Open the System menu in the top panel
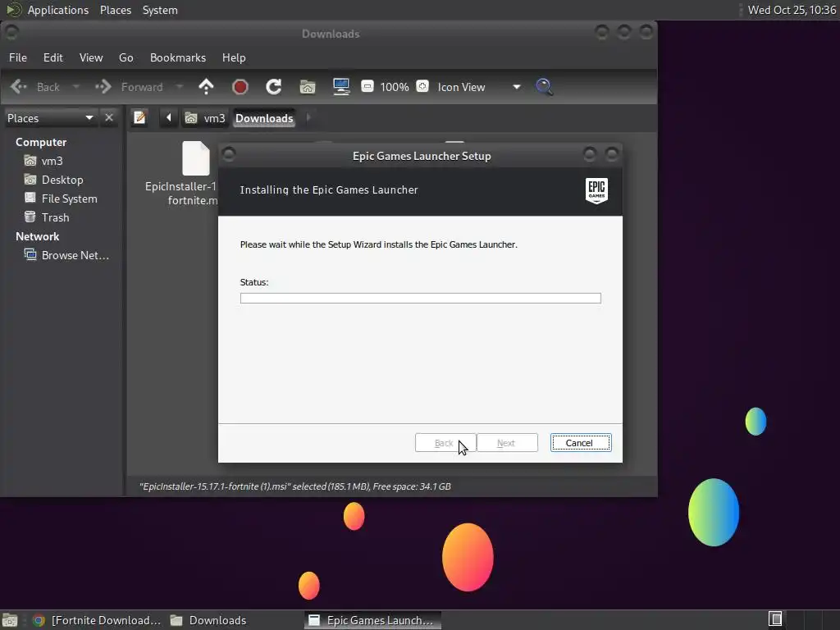The image size is (840, 630). click(x=160, y=10)
